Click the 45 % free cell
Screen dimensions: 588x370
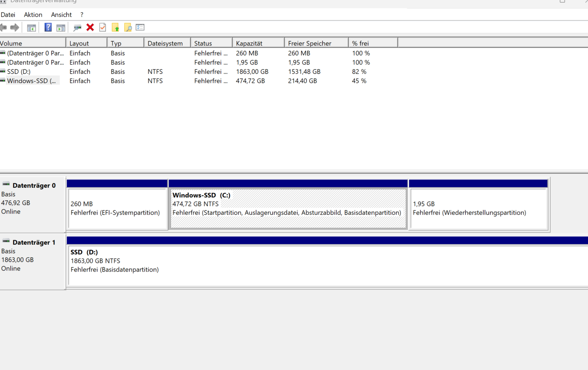coord(359,81)
